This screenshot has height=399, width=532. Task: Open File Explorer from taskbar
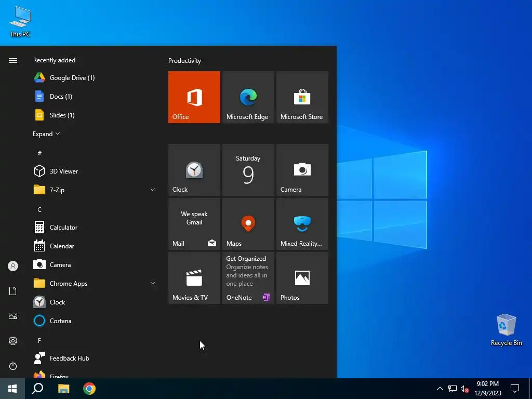(63, 389)
